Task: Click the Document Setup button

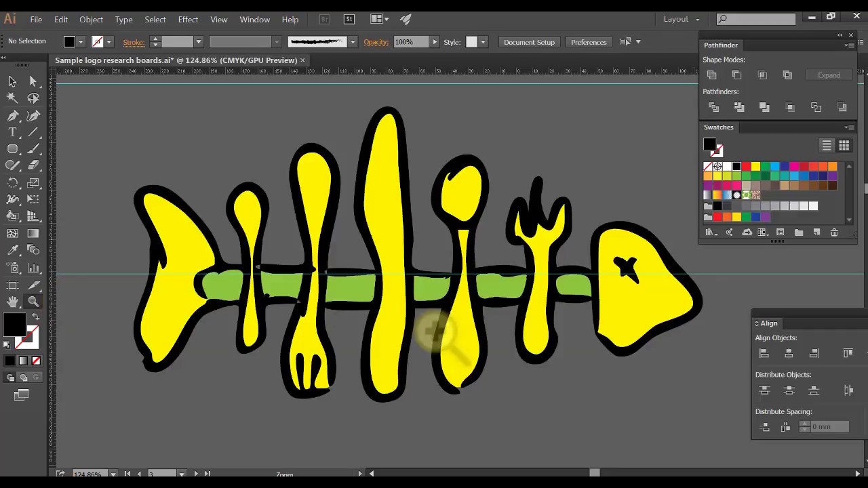Action: 529,42
